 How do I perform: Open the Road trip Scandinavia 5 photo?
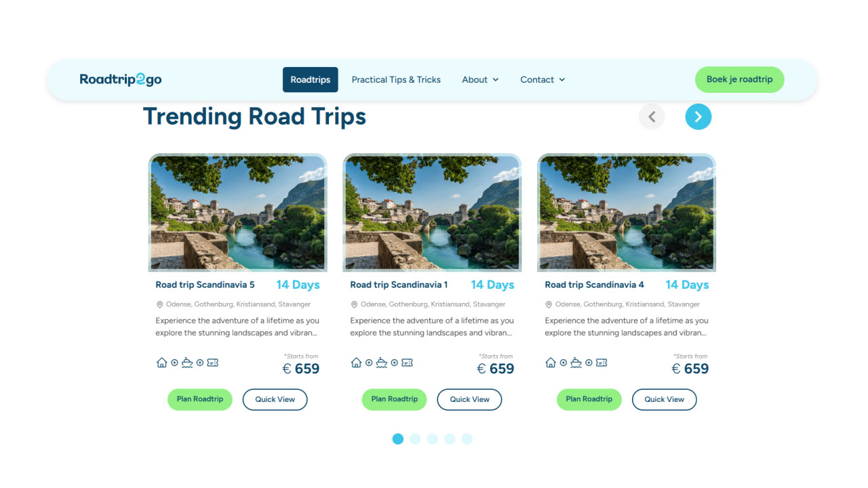tap(237, 212)
